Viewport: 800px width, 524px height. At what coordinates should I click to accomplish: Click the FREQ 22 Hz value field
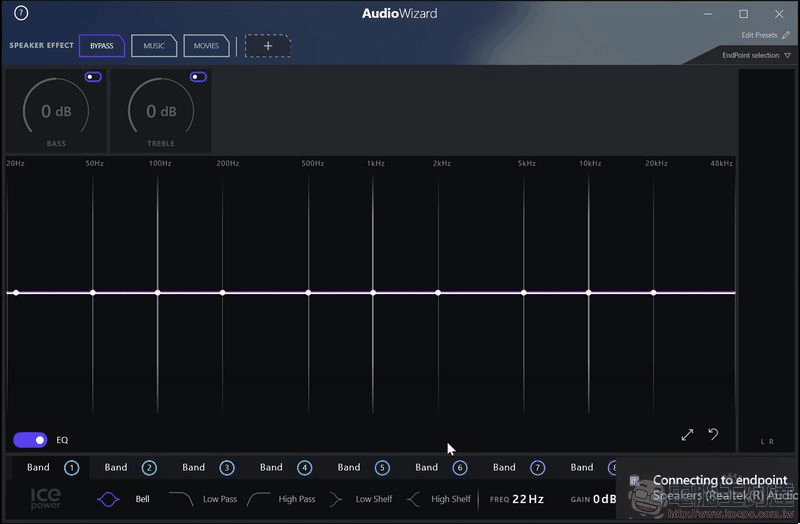click(x=528, y=499)
